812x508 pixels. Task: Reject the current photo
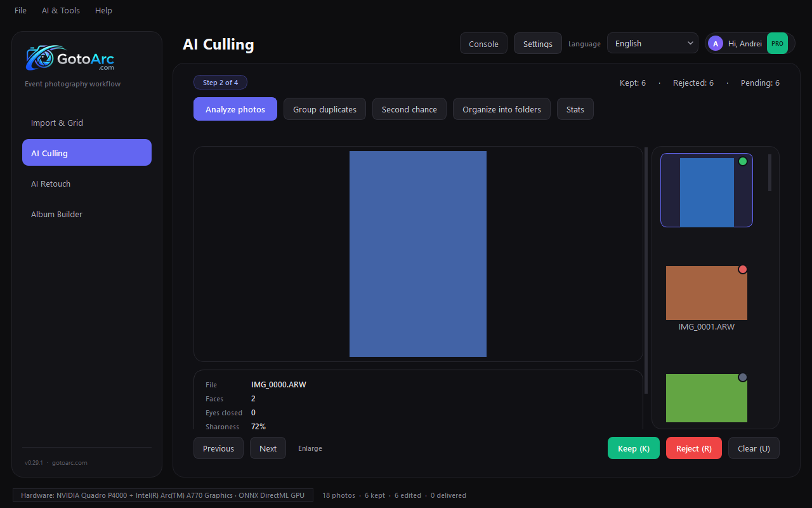point(694,448)
